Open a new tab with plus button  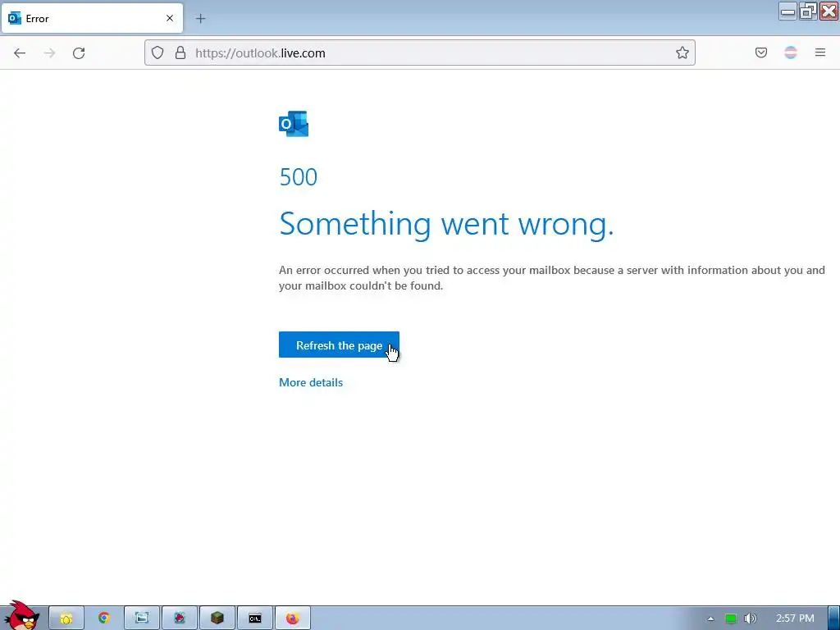pos(200,19)
